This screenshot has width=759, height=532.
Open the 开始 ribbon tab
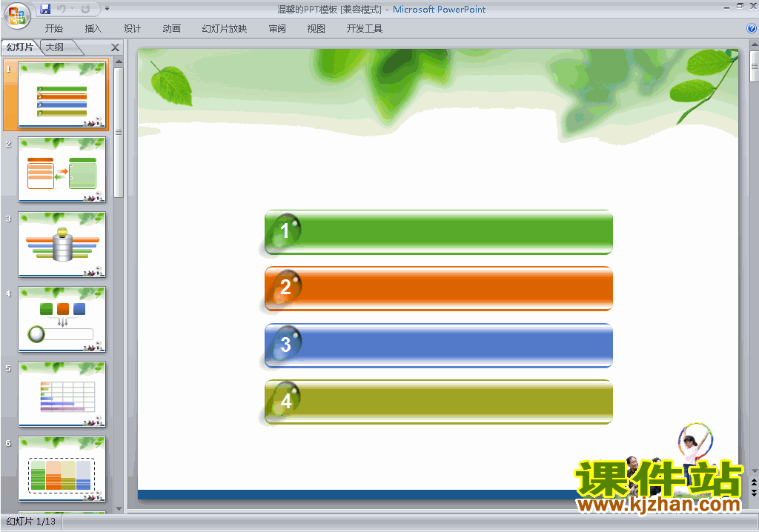[x=53, y=29]
